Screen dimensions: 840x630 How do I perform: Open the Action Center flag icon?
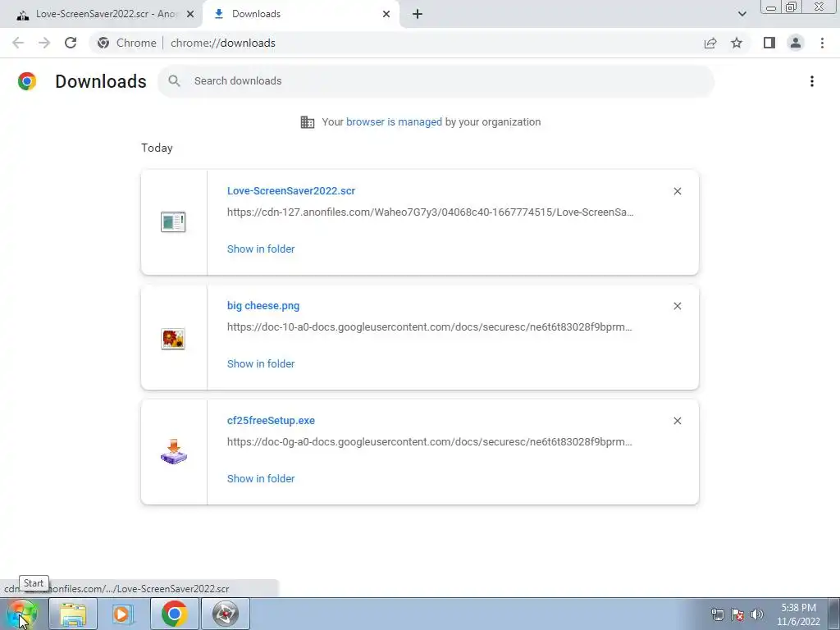[737, 614]
